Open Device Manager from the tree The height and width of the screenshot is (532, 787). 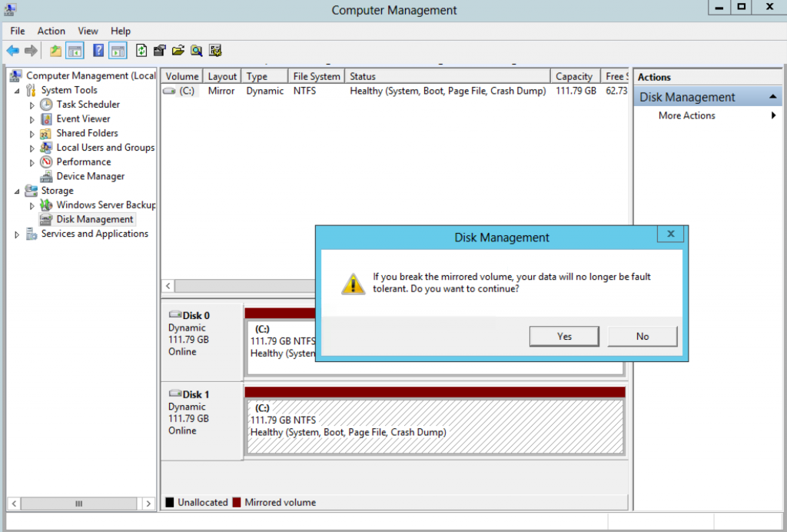[91, 176]
